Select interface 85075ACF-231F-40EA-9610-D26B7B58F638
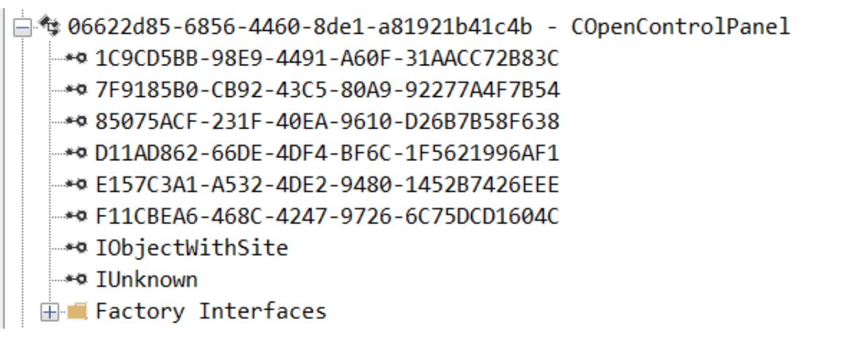Image resolution: width=868 pixels, height=338 pixels. pos(327,122)
